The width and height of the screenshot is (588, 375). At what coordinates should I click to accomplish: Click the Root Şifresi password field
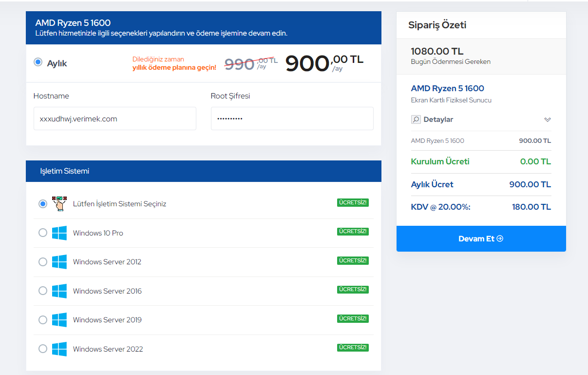[292, 118]
